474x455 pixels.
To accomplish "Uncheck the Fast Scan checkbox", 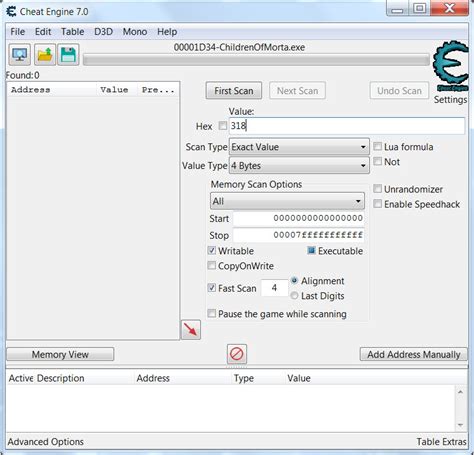I will (x=212, y=288).
